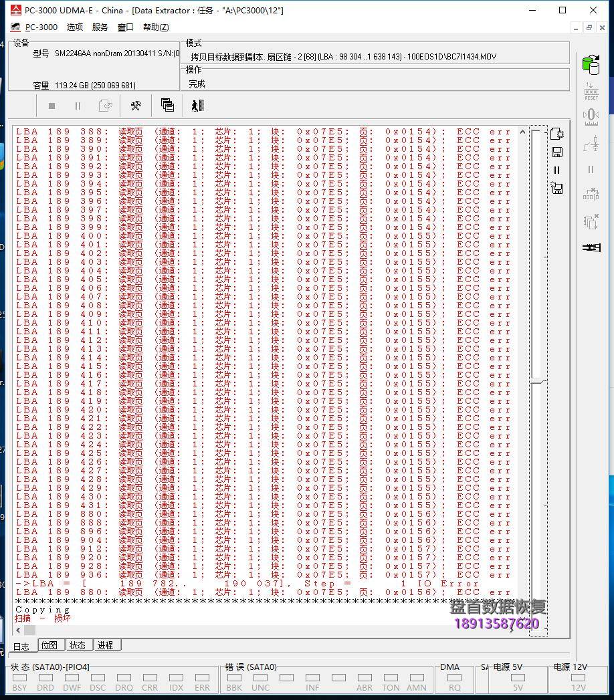Switch to the 状态 tab
Viewport: 614px width, 700px height.
pos(78,645)
